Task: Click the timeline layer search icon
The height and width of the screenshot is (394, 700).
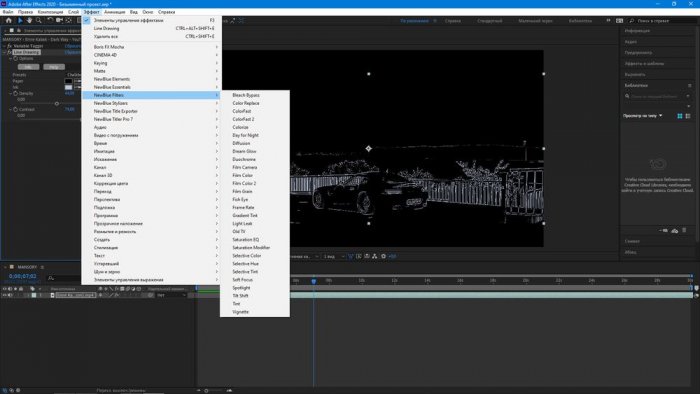Action: 51,278
